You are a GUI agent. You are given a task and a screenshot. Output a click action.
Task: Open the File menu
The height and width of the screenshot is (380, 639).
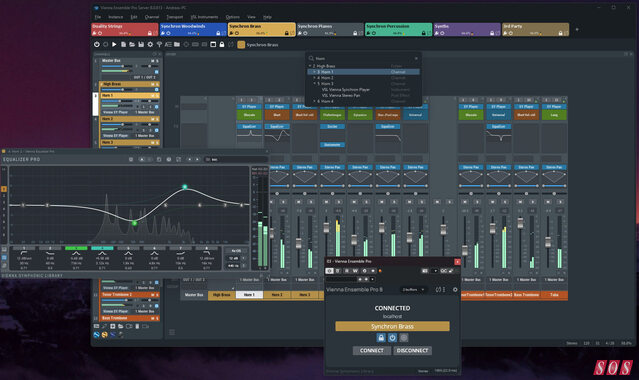point(98,17)
